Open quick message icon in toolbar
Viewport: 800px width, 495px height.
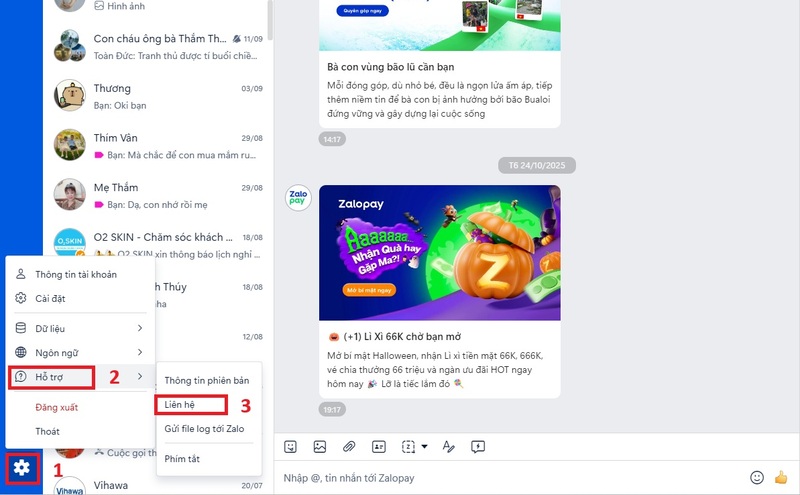point(478,447)
